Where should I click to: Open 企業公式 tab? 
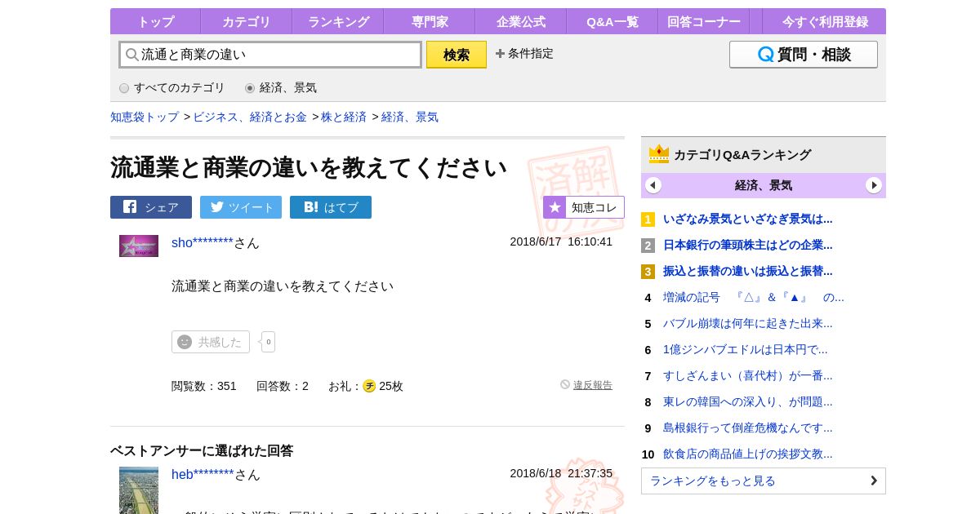pyautogui.click(x=521, y=22)
